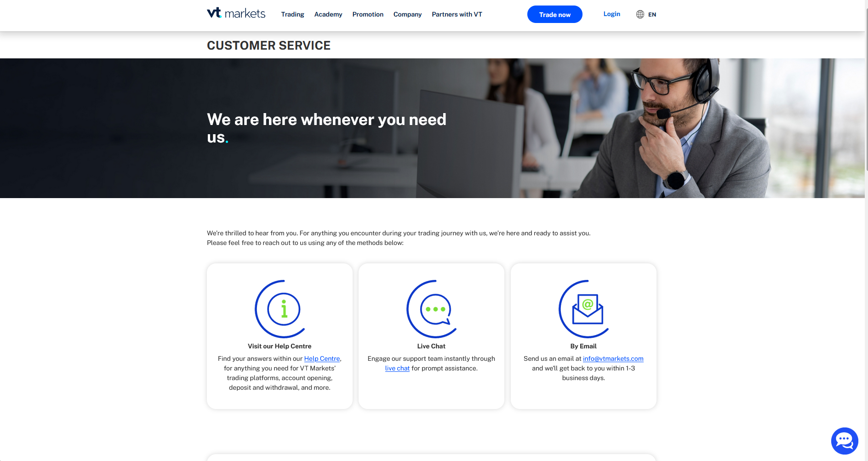Open the Academy menu
Viewport: 868px width, 461px height.
point(328,14)
